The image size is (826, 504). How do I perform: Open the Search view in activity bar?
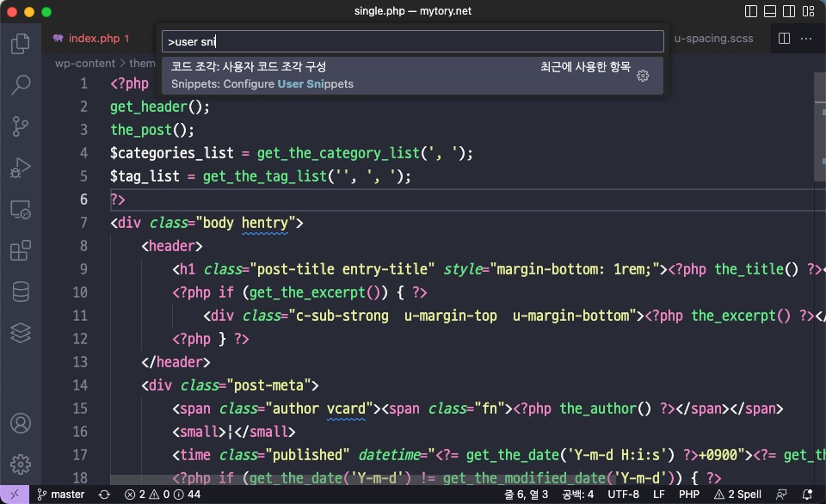click(21, 84)
